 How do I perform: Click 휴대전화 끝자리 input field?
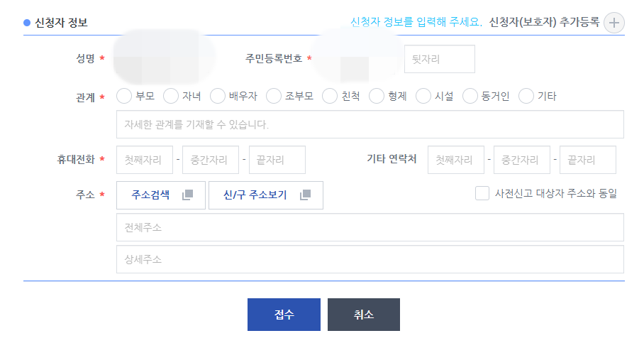[x=277, y=160]
